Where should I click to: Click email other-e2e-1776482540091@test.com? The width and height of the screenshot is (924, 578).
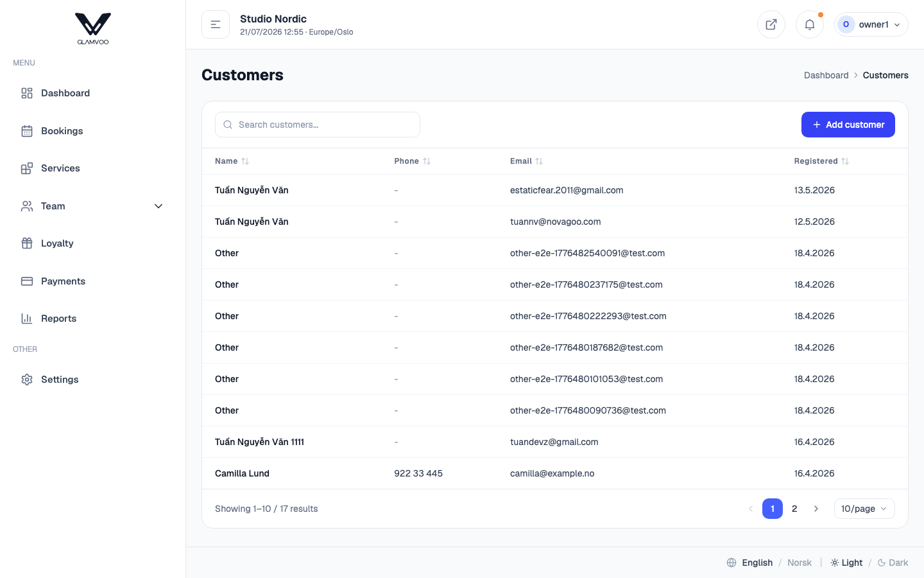(588, 253)
